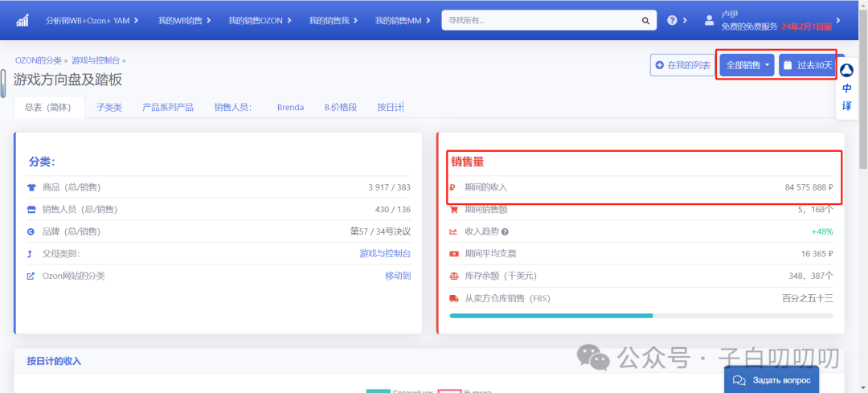
Task: Open the 全部销售 dropdown
Action: [747, 65]
